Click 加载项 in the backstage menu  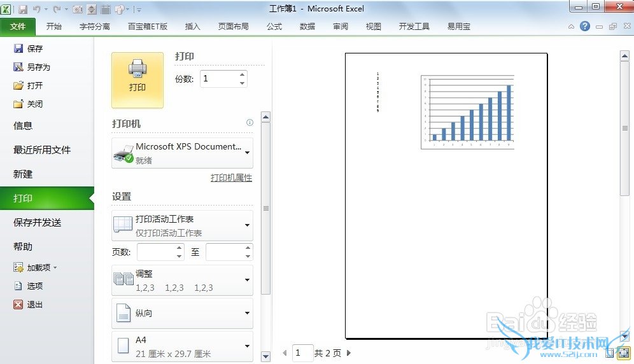click(x=35, y=267)
